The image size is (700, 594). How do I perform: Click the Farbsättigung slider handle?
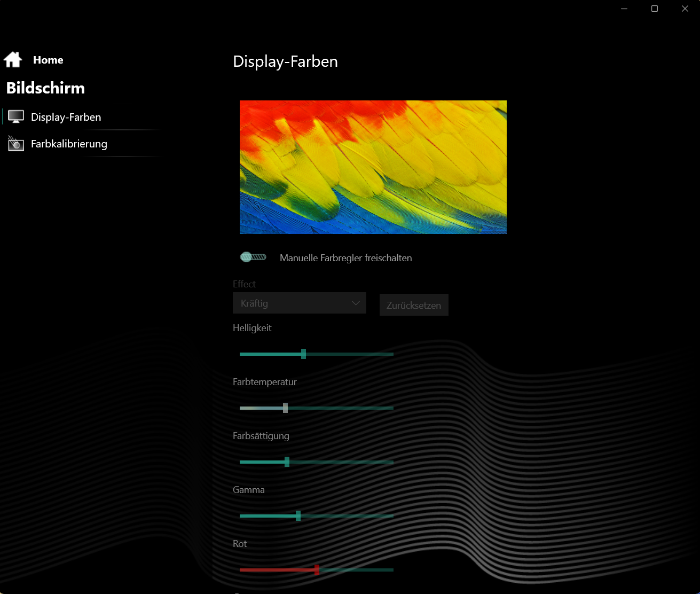[x=287, y=462]
